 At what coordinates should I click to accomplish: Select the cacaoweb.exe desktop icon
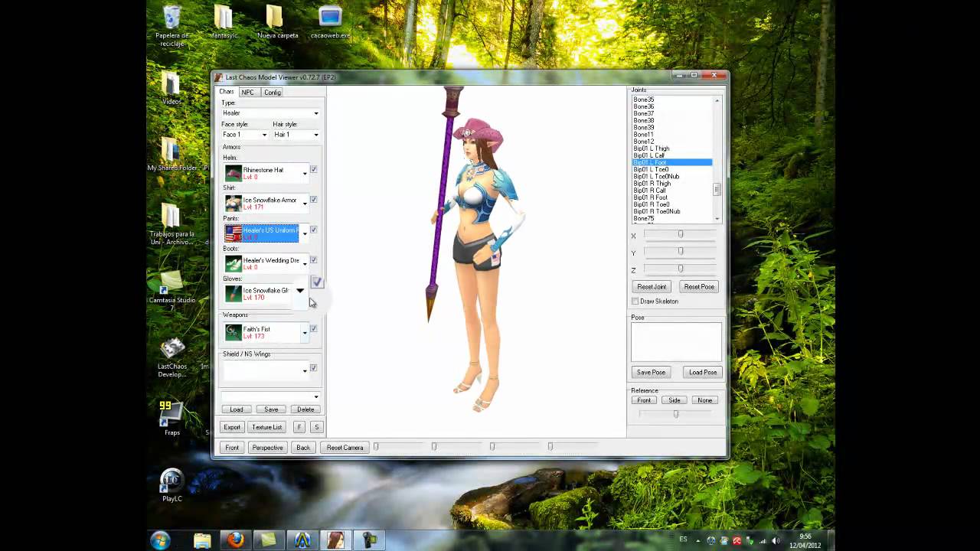click(x=330, y=23)
